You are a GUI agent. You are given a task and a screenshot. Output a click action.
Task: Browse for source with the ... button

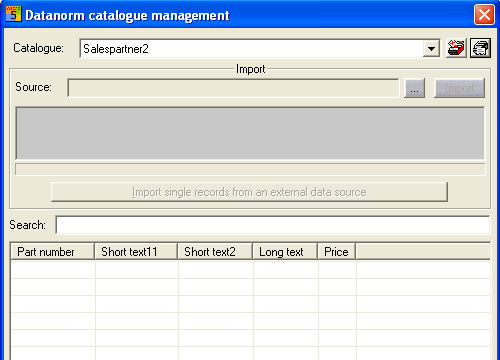[x=414, y=88]
